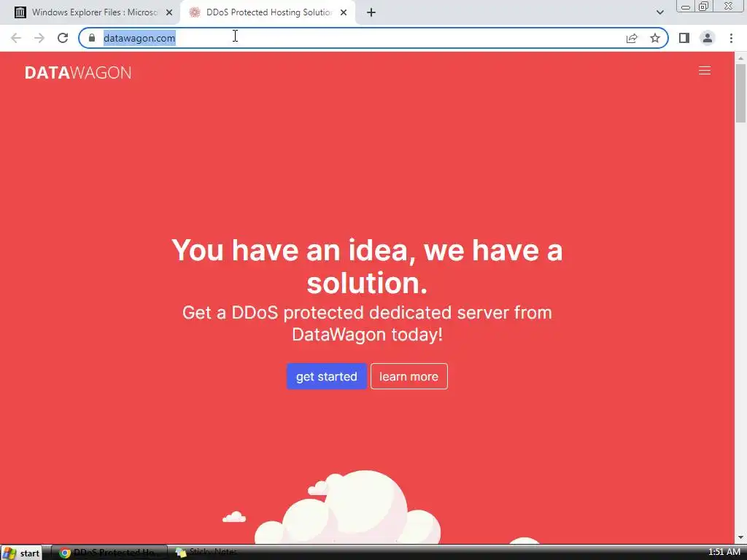
Task: Click the 'Get a DDoS protected dedicated server' subtitle
Action: [x=367, y=323]
